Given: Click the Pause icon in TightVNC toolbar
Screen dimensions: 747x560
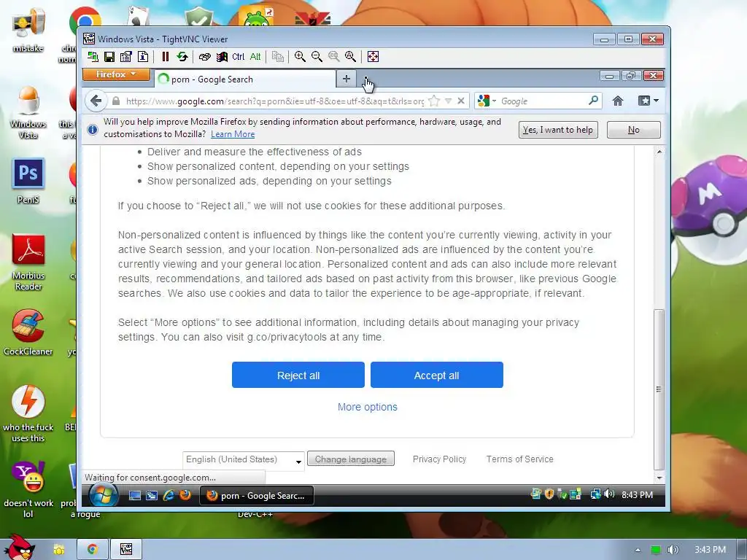Looking at the screenshot, I should [166, 57].
